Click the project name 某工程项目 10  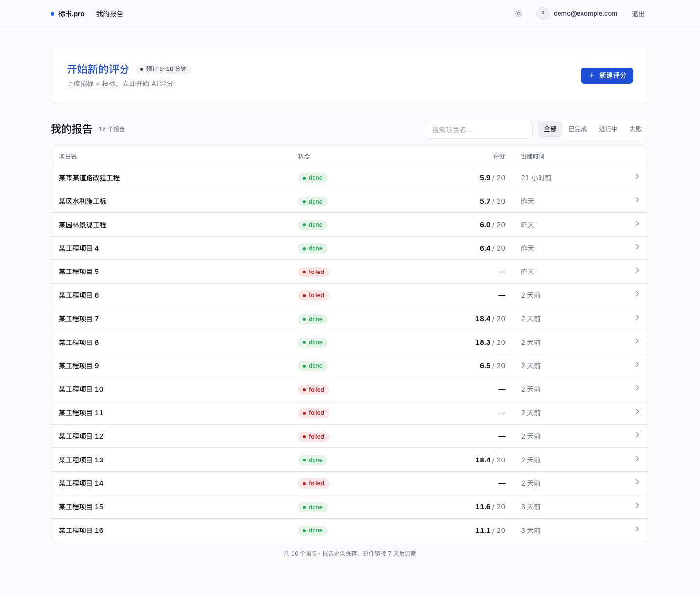pos(81,389)
